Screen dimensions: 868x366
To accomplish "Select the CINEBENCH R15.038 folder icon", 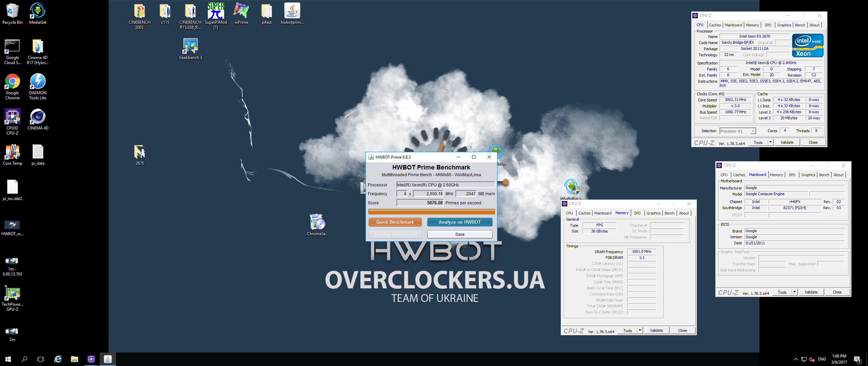I will (190, 16).
